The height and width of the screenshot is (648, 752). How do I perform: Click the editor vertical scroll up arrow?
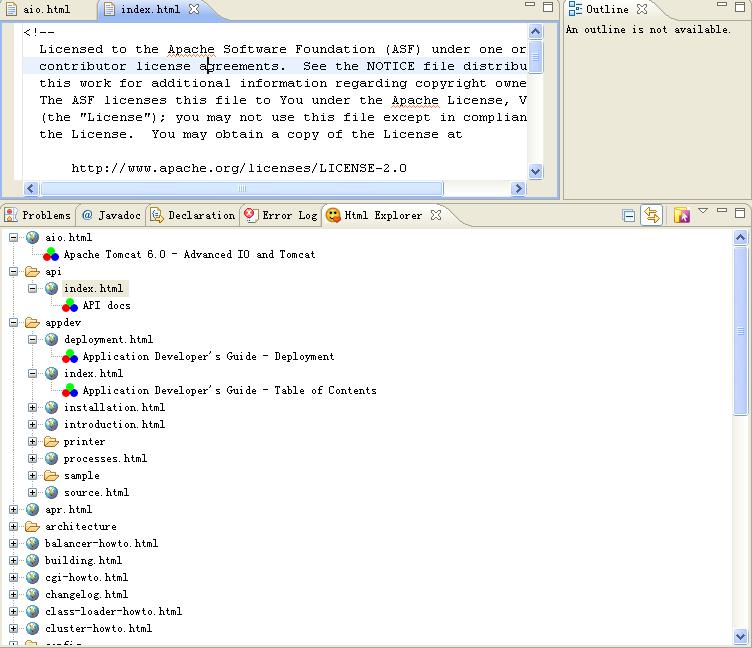pyautogui.click(x=535, y=32)
